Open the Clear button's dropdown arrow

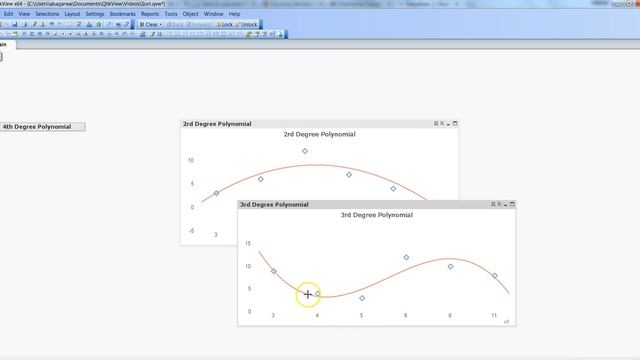tap(160, 24)
